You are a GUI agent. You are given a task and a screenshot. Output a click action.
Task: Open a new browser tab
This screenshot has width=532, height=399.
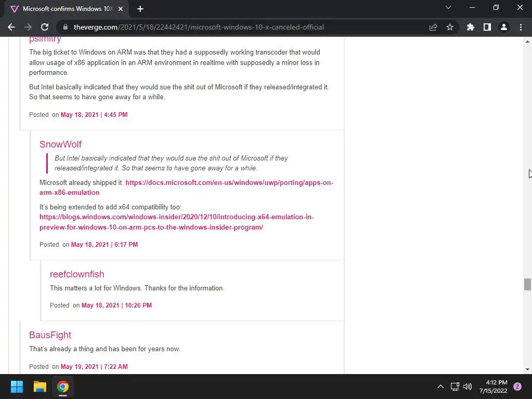(x=140, y=9)
